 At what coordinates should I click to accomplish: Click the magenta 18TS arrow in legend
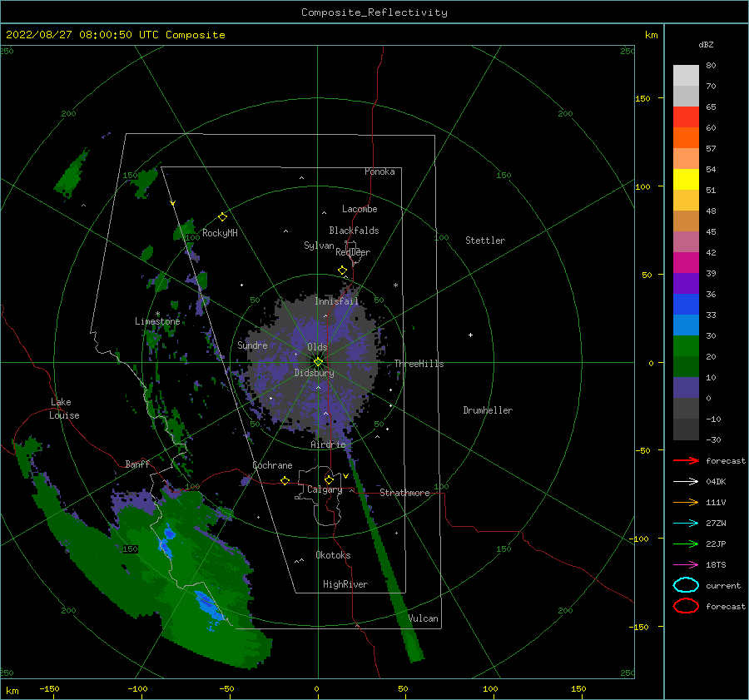686,565
